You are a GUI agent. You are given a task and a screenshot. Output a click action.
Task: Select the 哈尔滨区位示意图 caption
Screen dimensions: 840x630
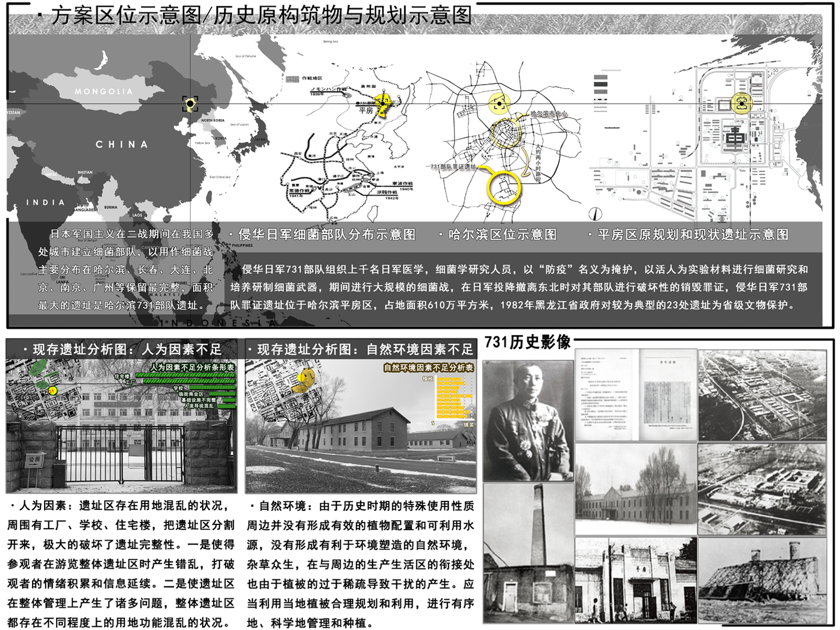(x=502, y=235)
